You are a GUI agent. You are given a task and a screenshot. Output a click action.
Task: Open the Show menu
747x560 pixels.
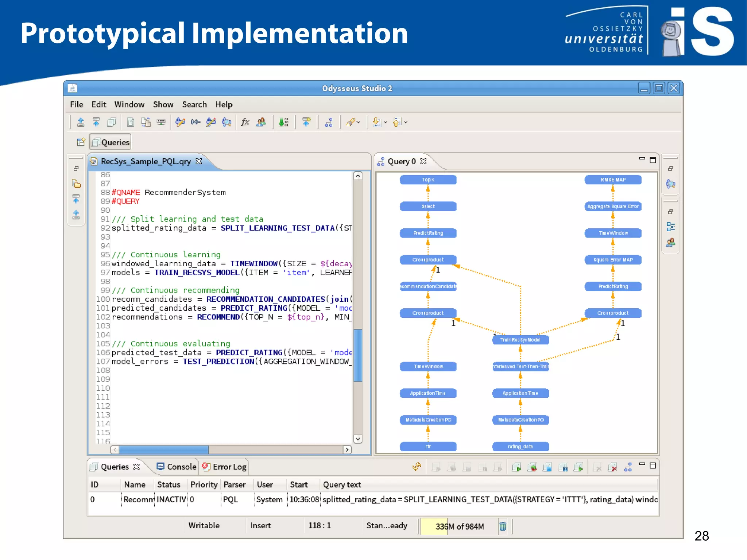pyautogui.click(x=163, y=105)
